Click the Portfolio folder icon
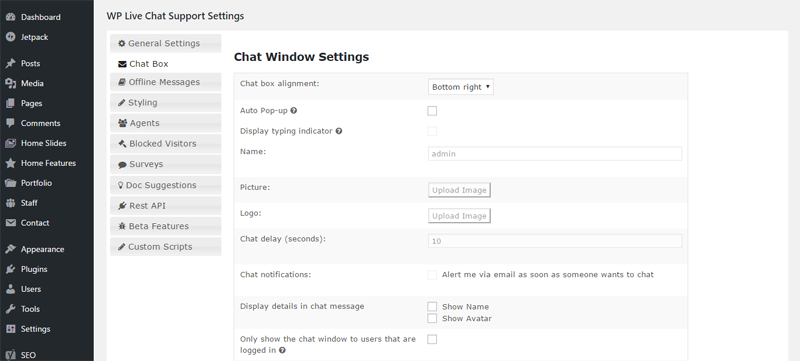The width and height of the screenshot is (800, 361). (10, 183)
